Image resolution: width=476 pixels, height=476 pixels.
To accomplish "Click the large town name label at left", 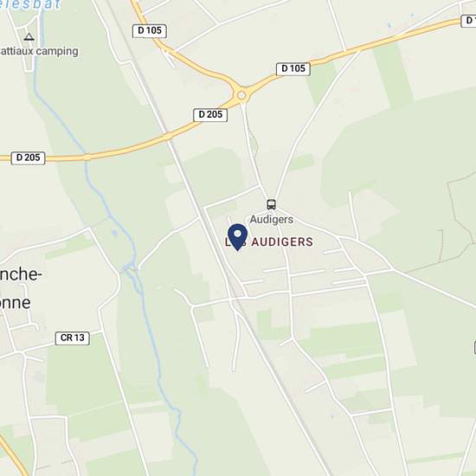I will pyautogui.click(x=20, y=289).
